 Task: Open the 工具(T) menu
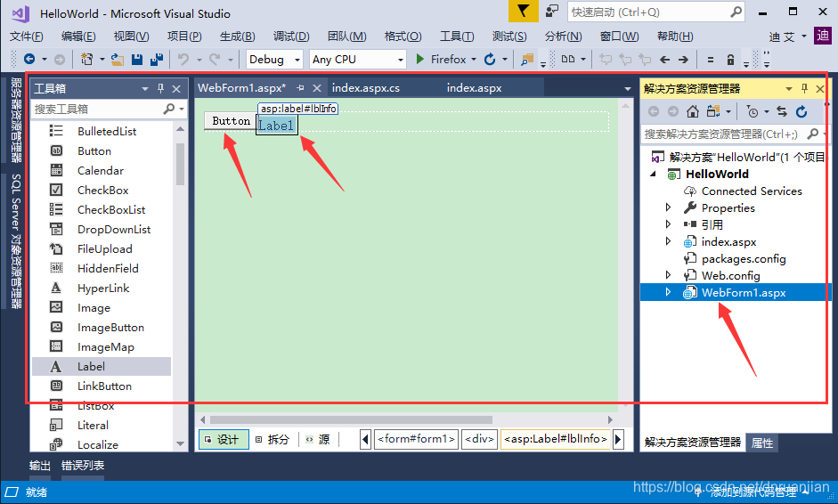457,37
